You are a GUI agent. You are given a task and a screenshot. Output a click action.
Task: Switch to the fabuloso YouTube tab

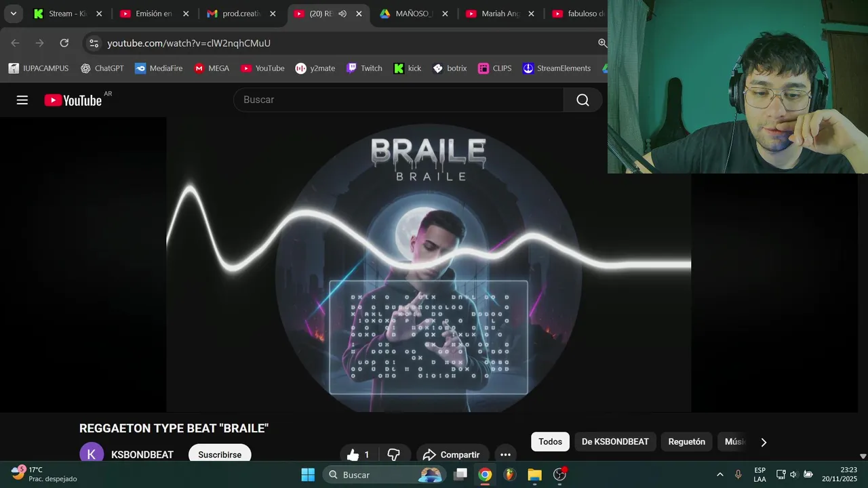(x=578, y=14)
